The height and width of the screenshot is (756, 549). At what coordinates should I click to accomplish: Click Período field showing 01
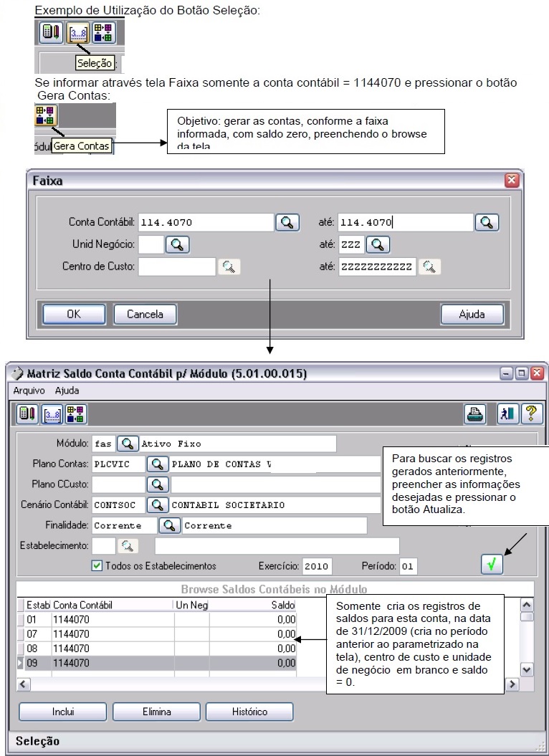(x=408, y=566)
